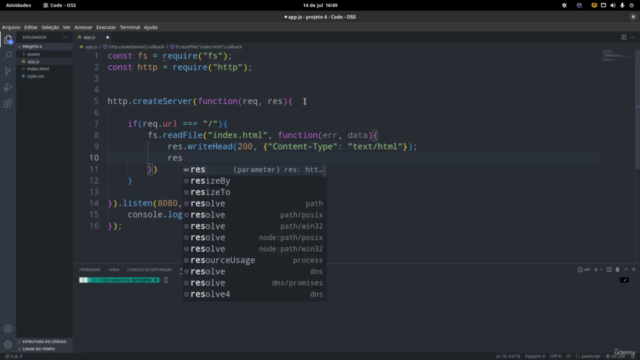Open the Ver menu
The image size is (640, 360).
point(67,27)
